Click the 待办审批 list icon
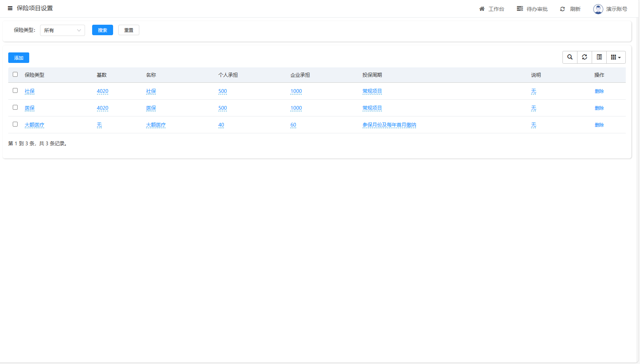640x364 pixels. pyautogui.click(x=520, y=9)
